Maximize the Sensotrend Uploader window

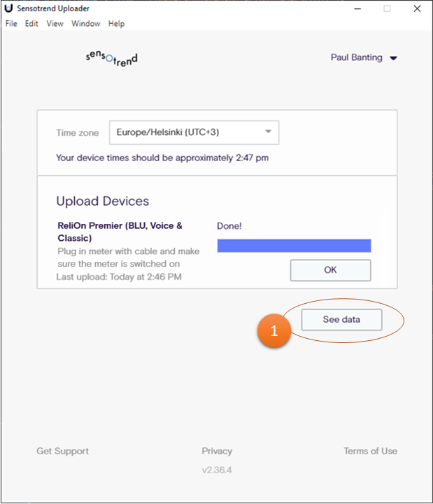tap(387, 8)
